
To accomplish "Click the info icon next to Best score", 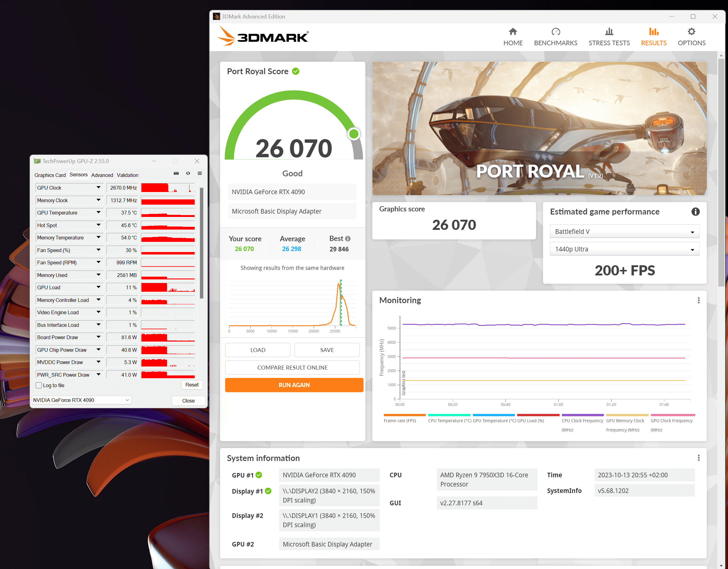I will [x=348, y=239].
